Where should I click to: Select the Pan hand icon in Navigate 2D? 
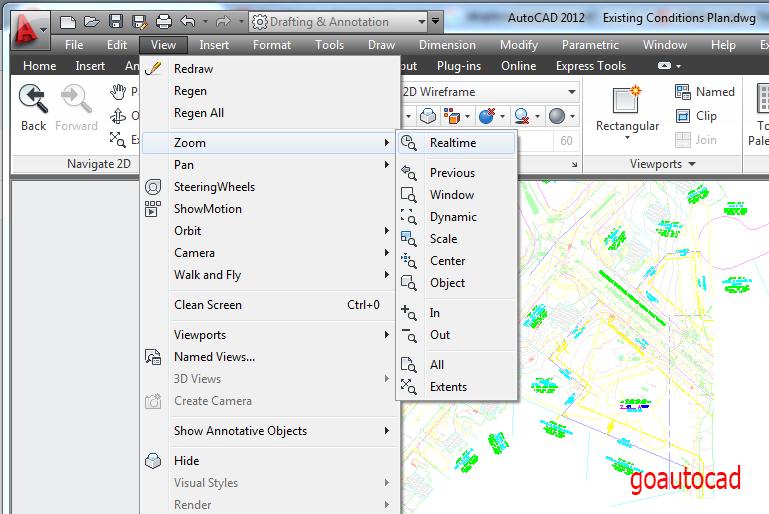[x=118, y=92]
